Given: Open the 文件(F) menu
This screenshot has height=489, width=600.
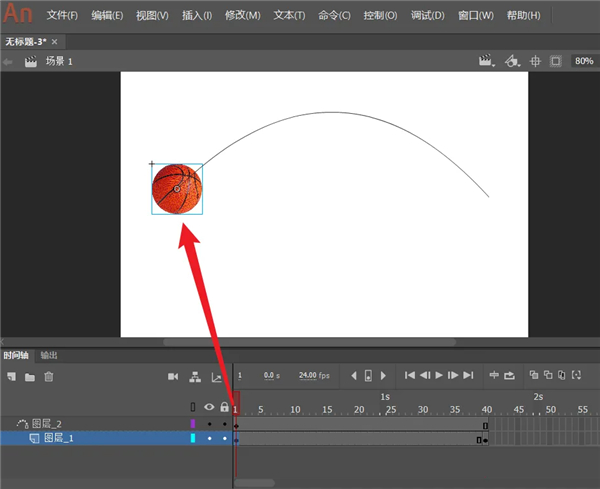Looking at the screenshot, I should tap(62, 16).
